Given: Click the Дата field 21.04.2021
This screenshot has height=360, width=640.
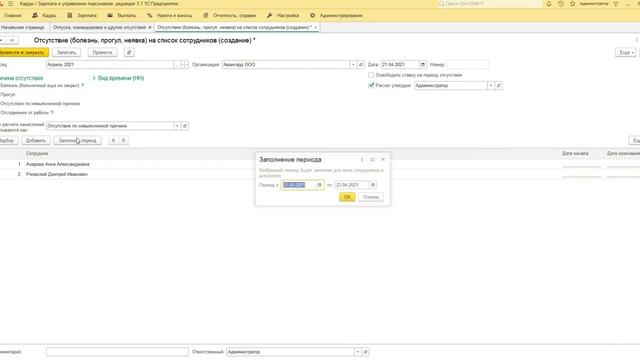Looking at the screenshot, I should click(400, 64).
